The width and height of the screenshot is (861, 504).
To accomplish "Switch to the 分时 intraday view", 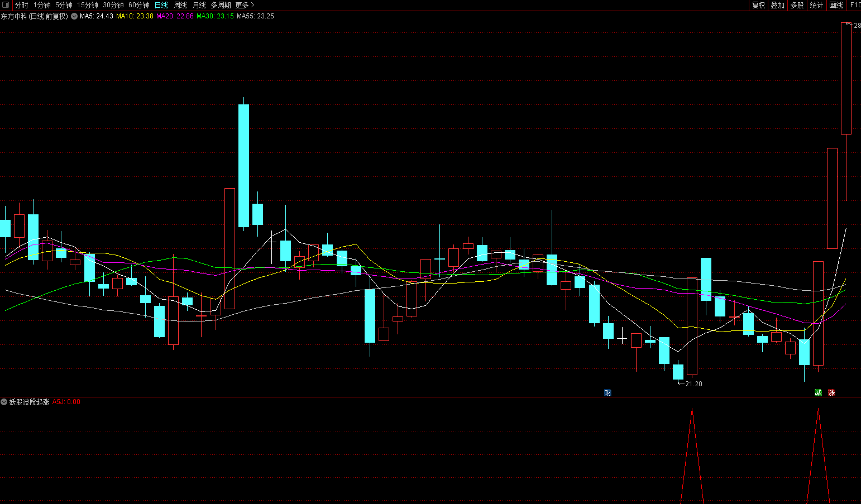I will [21, 5].
